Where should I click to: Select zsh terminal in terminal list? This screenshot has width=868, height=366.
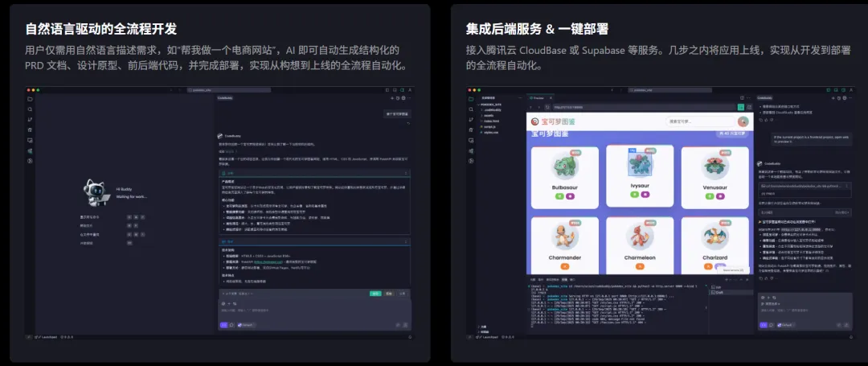tap(717, 287)
